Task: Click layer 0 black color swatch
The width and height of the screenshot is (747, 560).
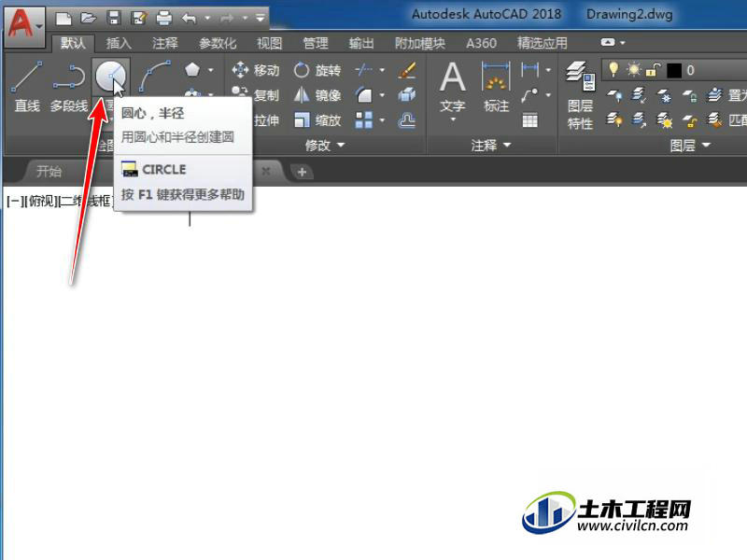Action: (673, 71)
